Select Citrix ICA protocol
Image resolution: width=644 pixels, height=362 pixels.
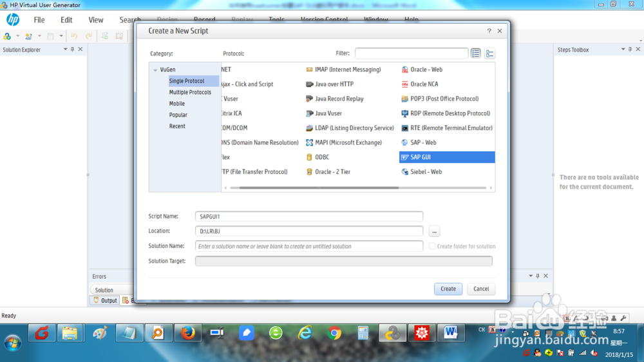(232, 113)
